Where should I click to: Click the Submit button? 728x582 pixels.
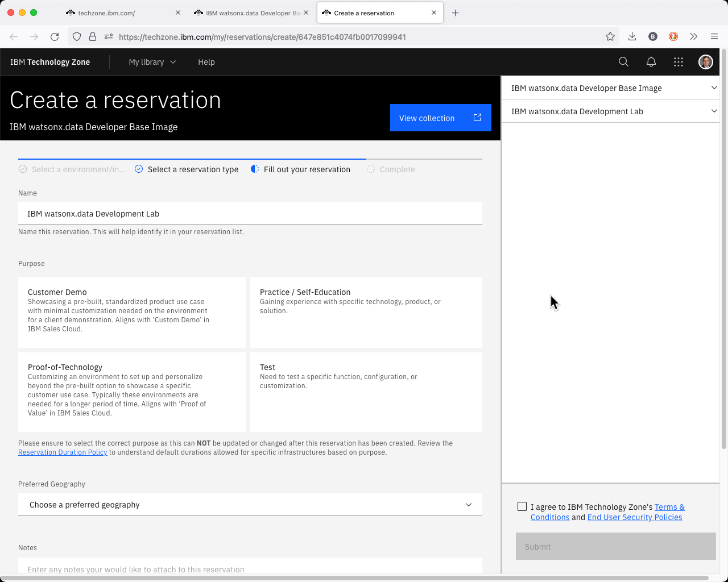click(616, 546)
